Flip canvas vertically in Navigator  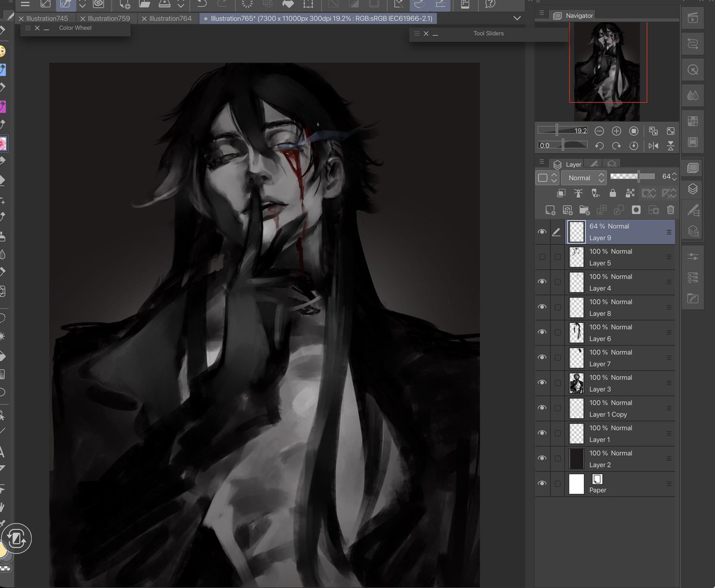click(671, 145)
